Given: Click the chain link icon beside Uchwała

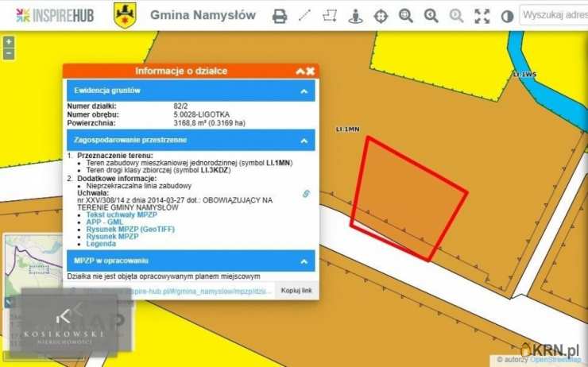Looking at the screenshot, I should pyautogui.click(x=306, y=194).
